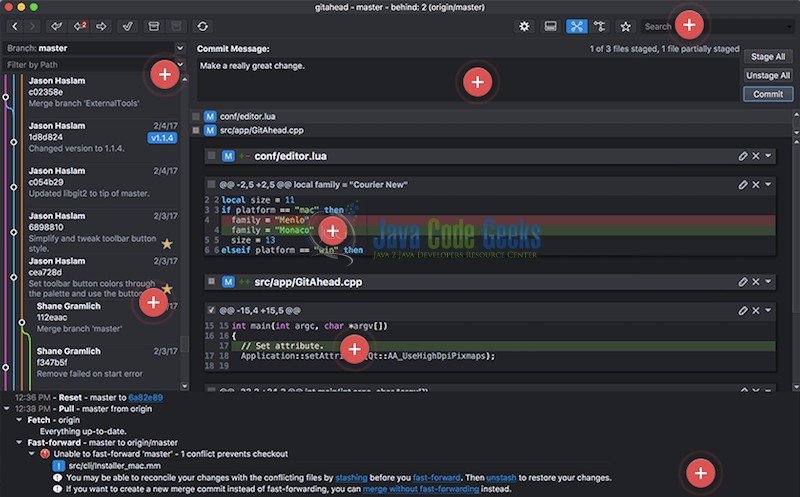This screenshot has height=497, width=800.
Task: Edit the @@ -15,4 +15,5 hunk via pencil
Action: [x=743, y=310]
